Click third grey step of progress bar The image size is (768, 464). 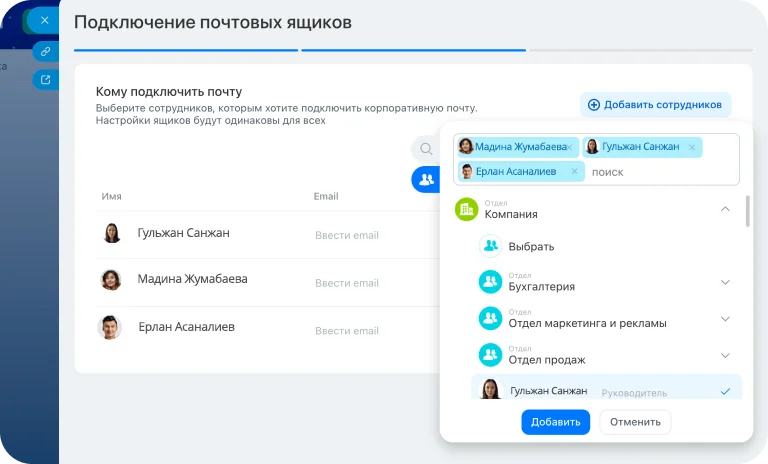[x=641, y=50]
